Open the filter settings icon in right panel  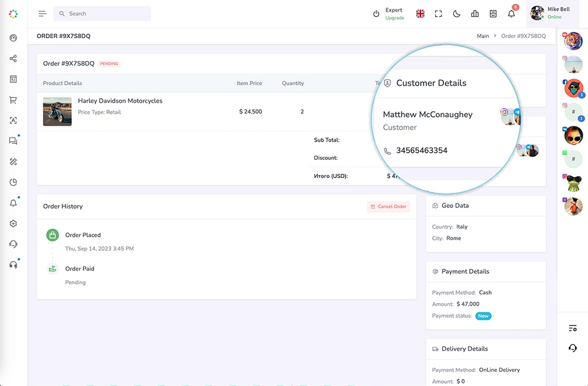pyautogui.click(x=573, y=328)
